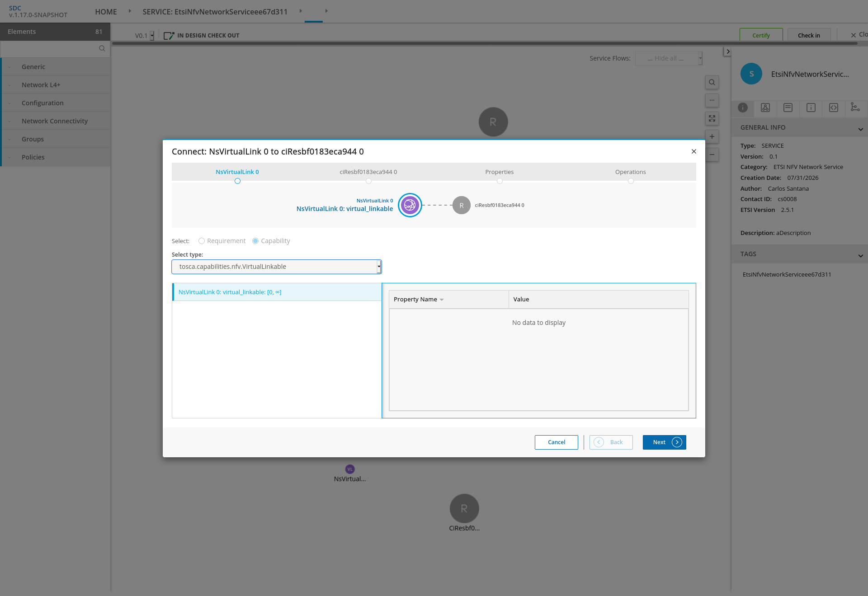Expand the Network L4+ category
The image size is (868, 596).
point(55,85)
